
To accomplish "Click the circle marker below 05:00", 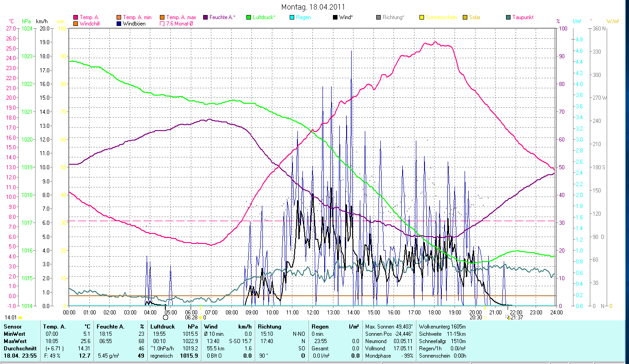I will click(165, 317).
